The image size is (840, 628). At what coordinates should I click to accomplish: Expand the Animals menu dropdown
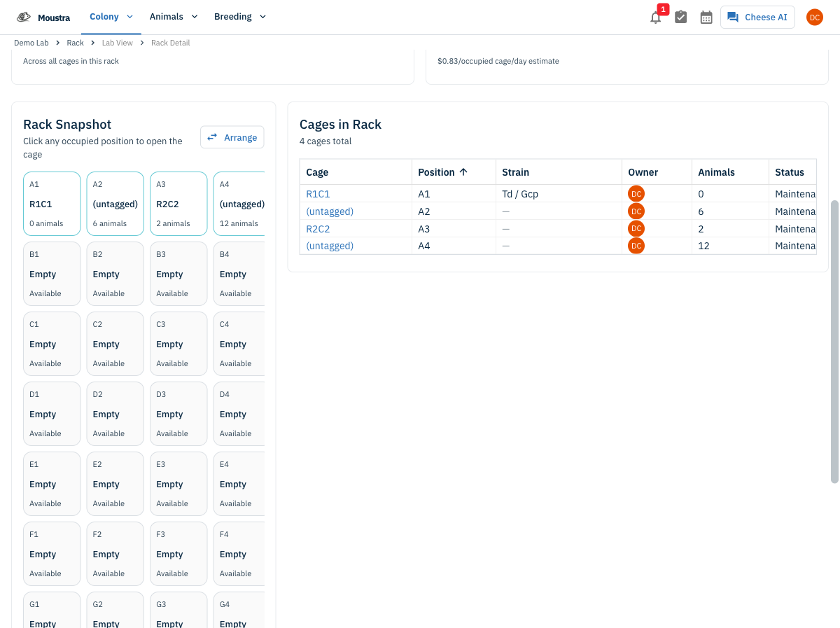(174, 17)
